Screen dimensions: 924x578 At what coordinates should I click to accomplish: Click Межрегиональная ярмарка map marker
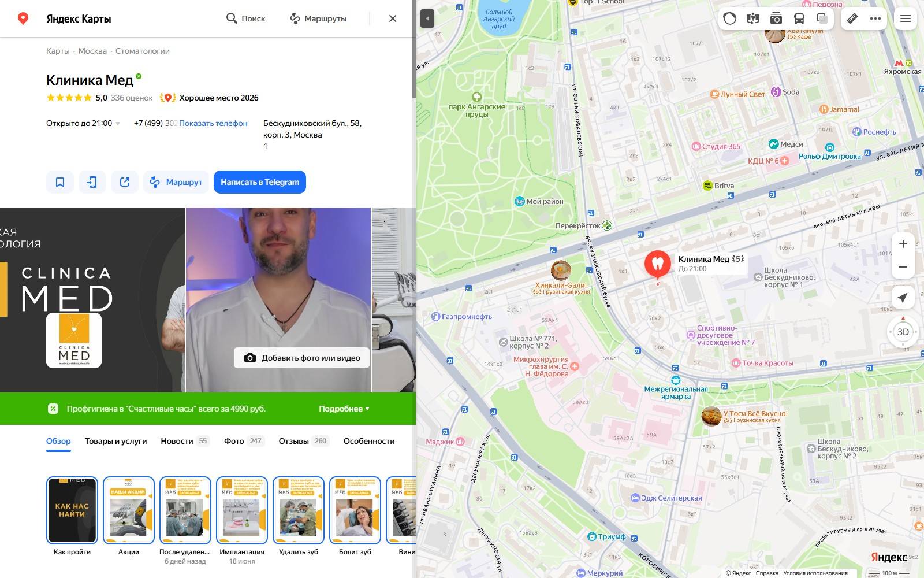[x=676, y=380]
